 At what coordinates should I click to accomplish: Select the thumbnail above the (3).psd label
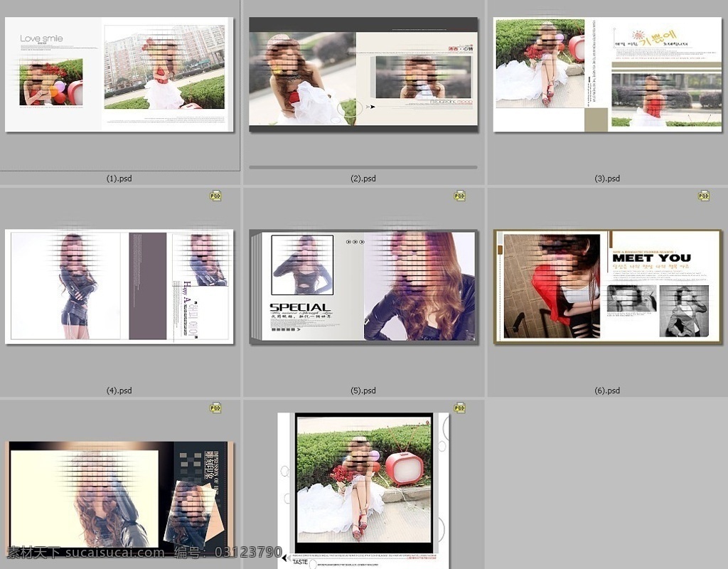click(x=607, y=74)
